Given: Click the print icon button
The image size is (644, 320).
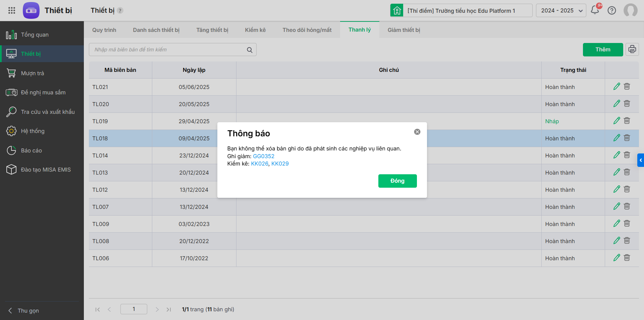Looking at the screenshot, I should 632,50.
